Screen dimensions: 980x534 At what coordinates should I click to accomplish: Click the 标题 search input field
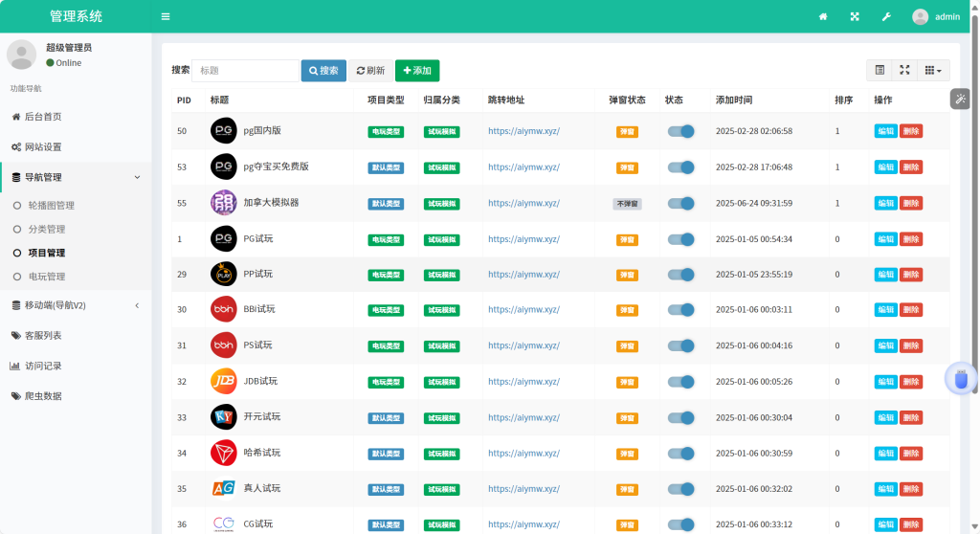pos(245,71)
